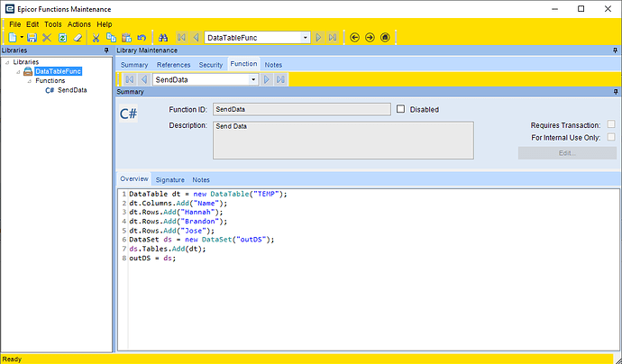Go to last library record arrow
This screenshot has height=364, width=622.
[333, 38]
